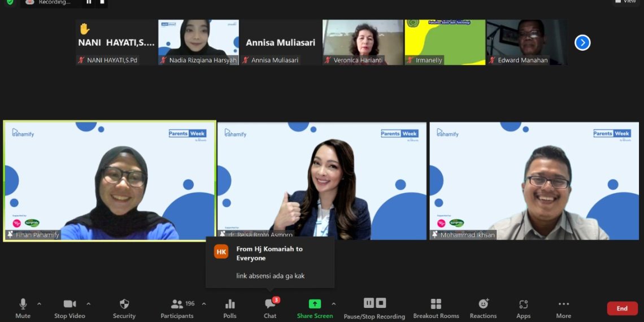Click the 'Edward Manahan' name label
The image size is (644, 322).
[x=523, y=60]
